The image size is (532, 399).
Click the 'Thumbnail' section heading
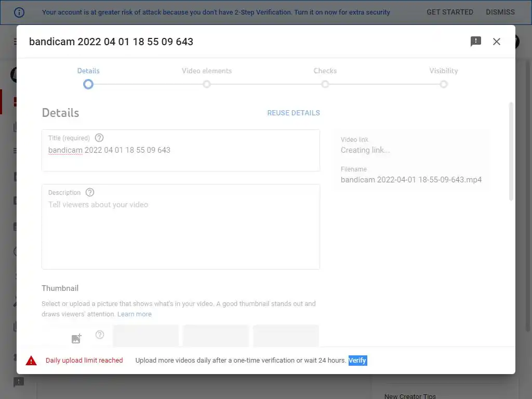[60, 288]
